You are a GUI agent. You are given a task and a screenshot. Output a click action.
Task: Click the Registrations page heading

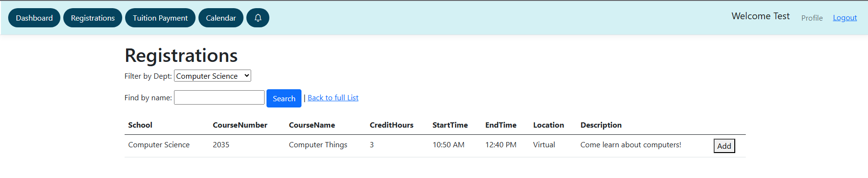pos(181,56)
